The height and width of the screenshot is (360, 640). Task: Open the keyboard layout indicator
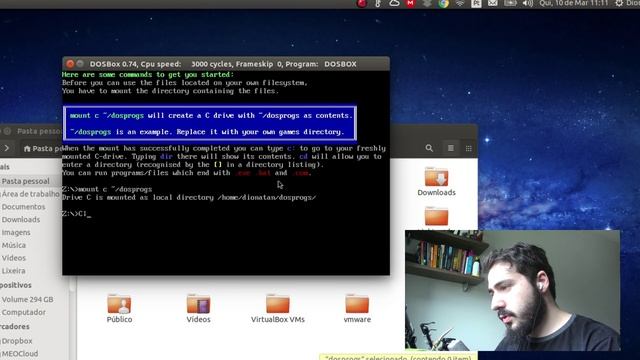pyautogui.click(x=476, y=4)
